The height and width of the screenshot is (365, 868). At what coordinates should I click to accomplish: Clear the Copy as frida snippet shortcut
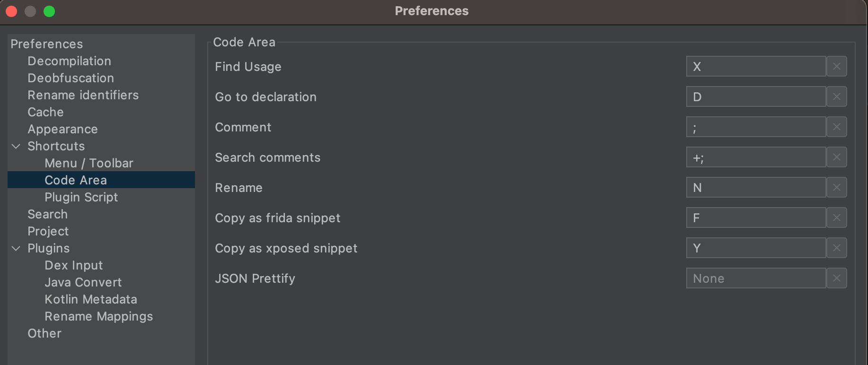[836, 217]
